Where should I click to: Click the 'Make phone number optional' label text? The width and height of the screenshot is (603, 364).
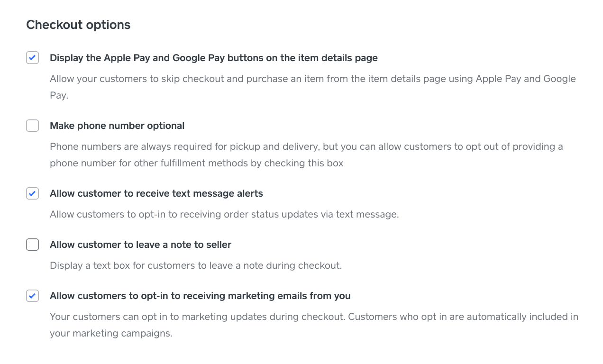117,126
